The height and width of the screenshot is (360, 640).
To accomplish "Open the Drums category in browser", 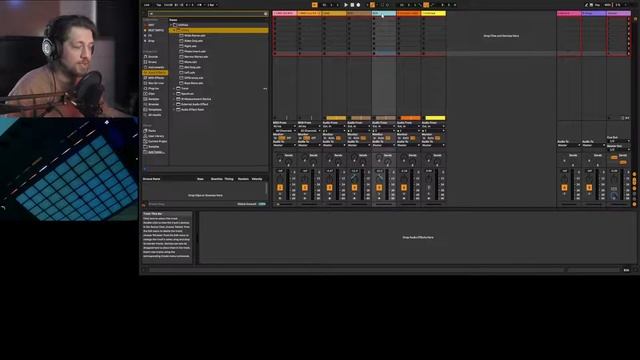I will (153, 62).
